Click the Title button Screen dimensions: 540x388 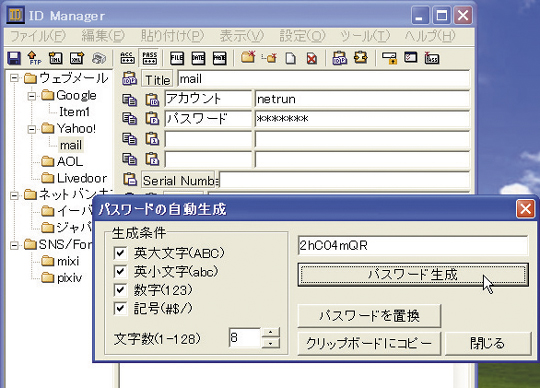pos(157,80)
